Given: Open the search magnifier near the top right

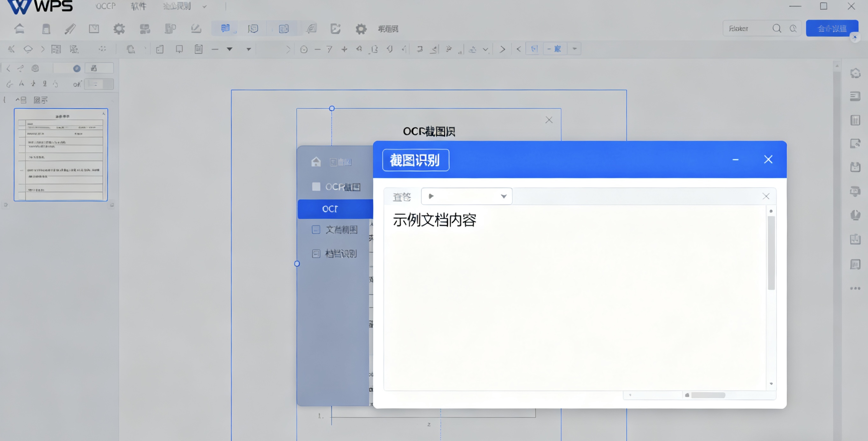Looking at the screenshot, I should point(777,28).
